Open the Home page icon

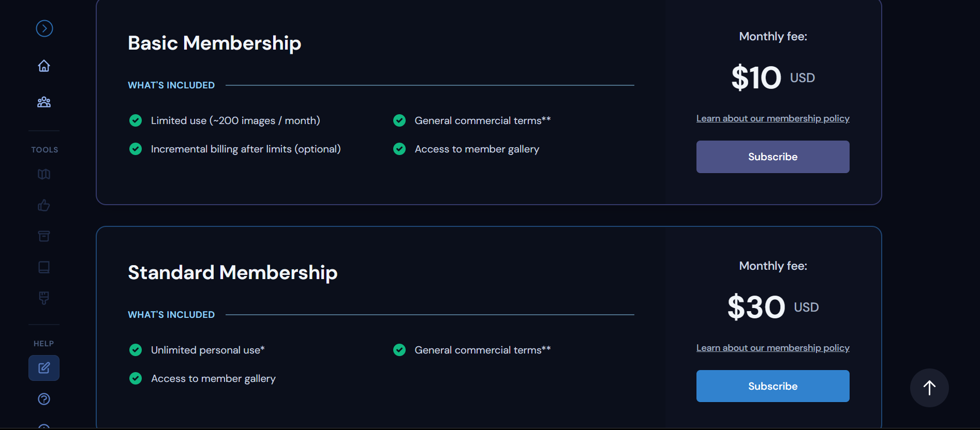click(x=44, y=66)
